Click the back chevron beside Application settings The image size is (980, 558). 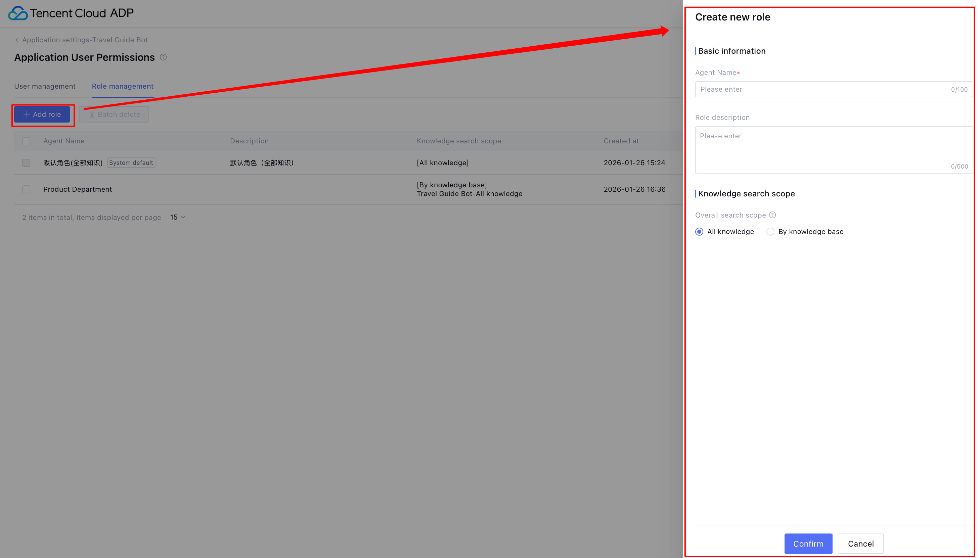tap(17, 40)
